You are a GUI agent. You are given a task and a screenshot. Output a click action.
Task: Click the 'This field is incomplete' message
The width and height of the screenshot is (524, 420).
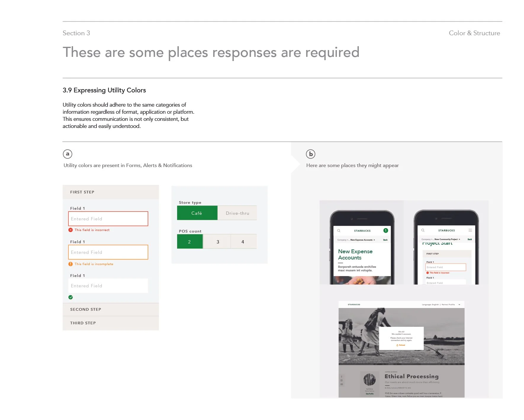(94, 264)
